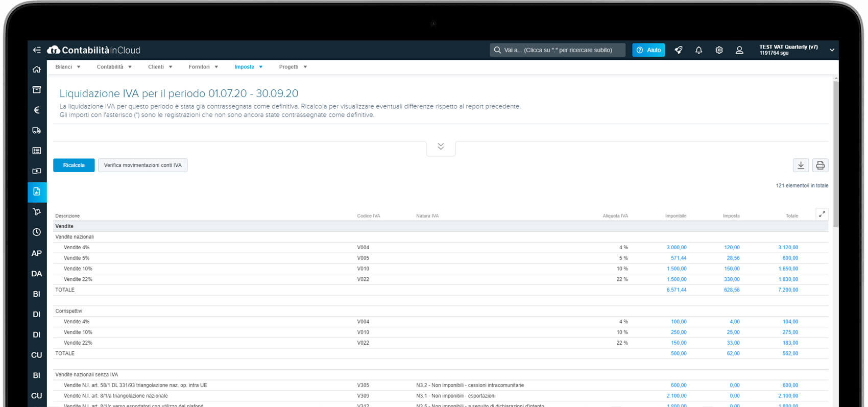Click the ContabilitàinCloud logo

click(x=94, y=50)
